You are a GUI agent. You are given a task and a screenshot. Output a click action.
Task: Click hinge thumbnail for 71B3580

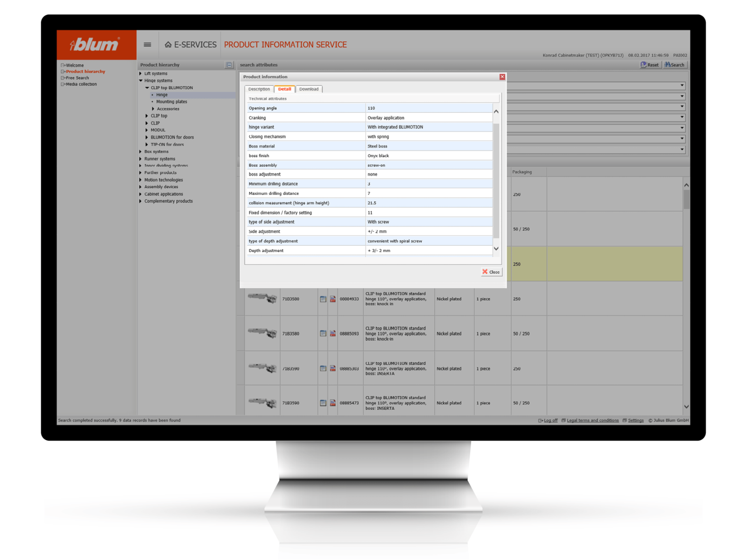tap(262, 333)
